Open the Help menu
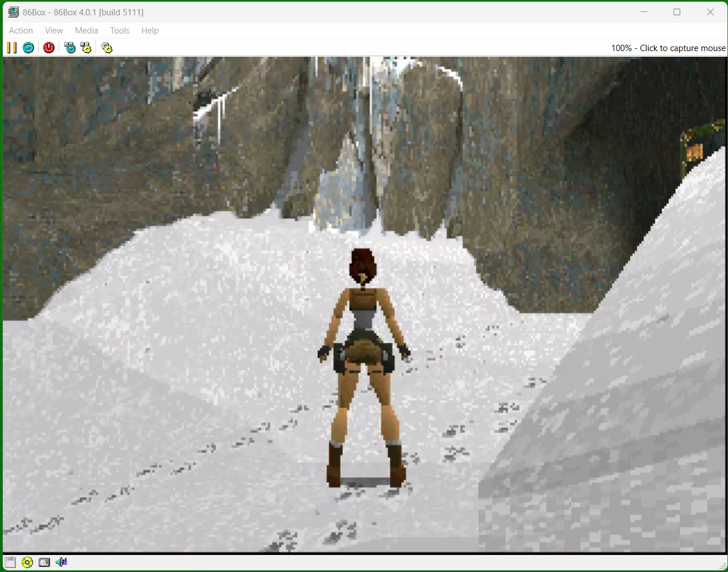The image size is (728, 572). click(x=150, y=31)
